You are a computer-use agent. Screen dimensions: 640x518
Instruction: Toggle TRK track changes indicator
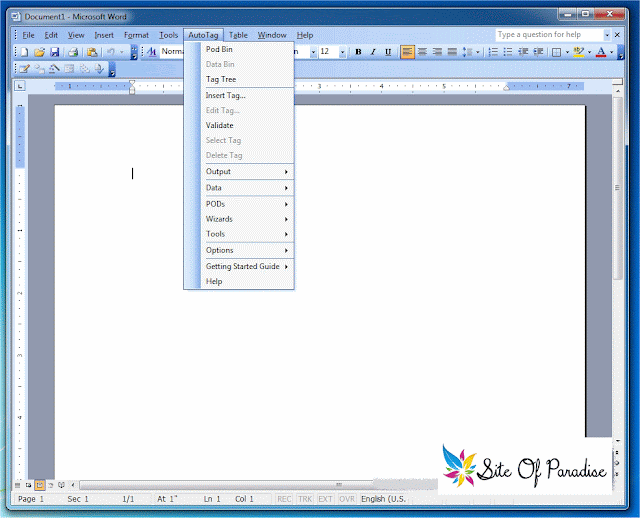[304, 499]
